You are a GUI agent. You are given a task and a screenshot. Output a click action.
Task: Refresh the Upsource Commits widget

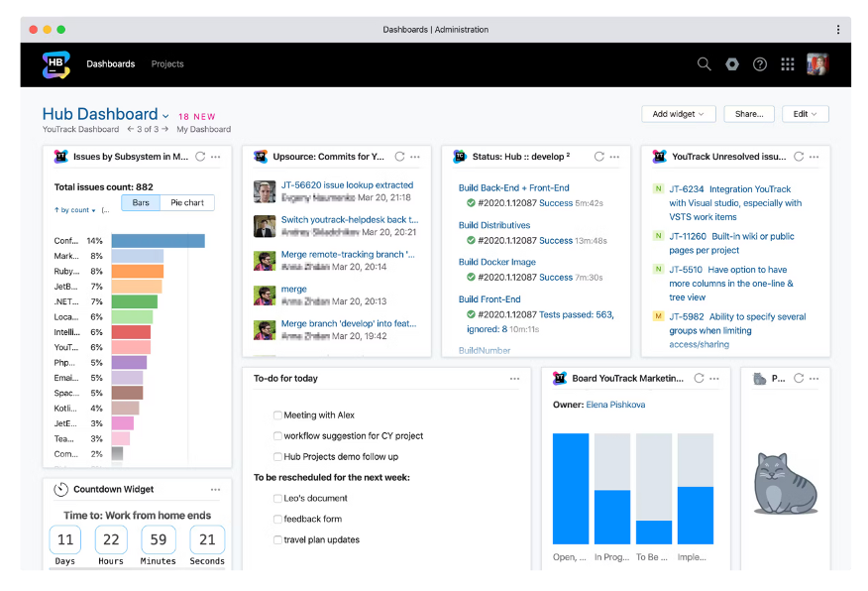(x=399, y=157)
